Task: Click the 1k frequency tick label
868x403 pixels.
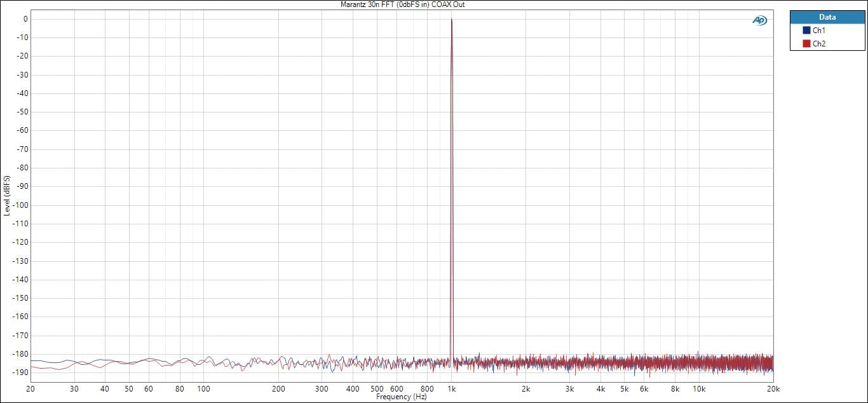Action: 451,388
